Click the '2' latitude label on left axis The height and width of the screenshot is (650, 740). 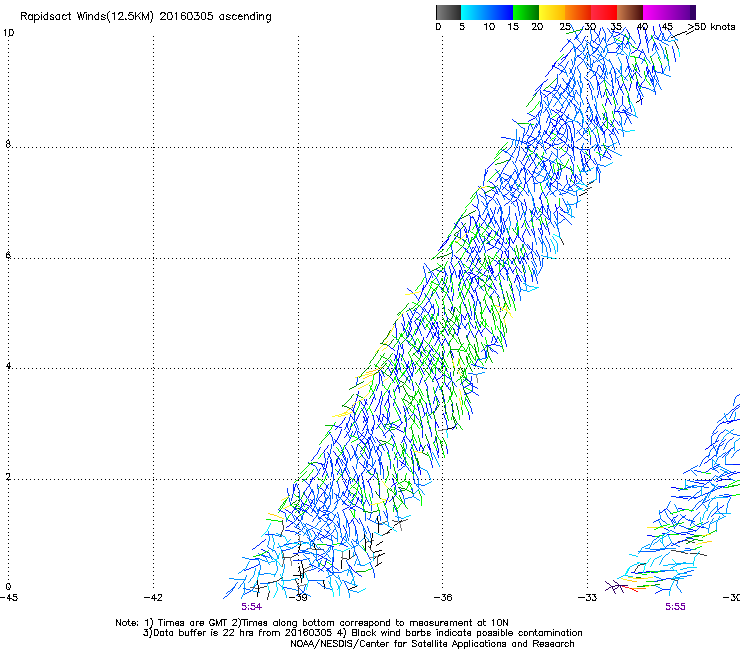[8, 477]
